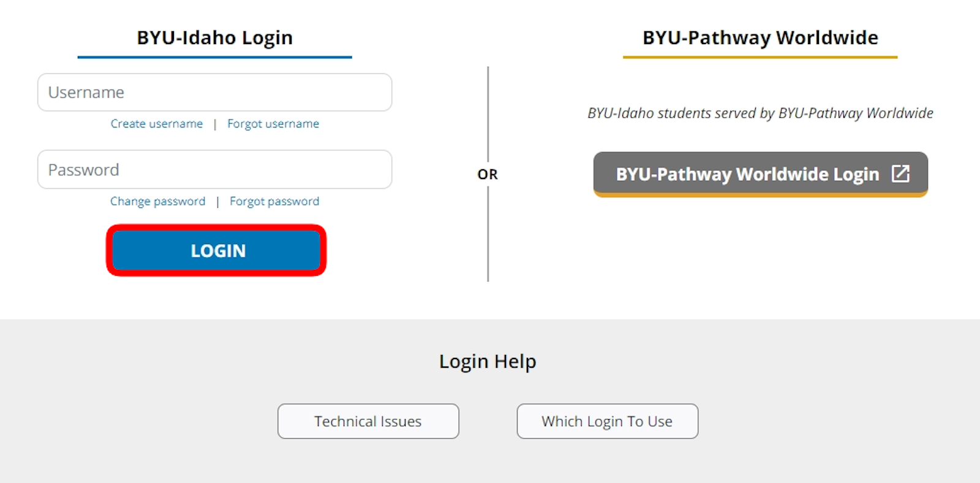
Task: Click the separator between Change password and Forgot password
Action: tap(218, 201)
